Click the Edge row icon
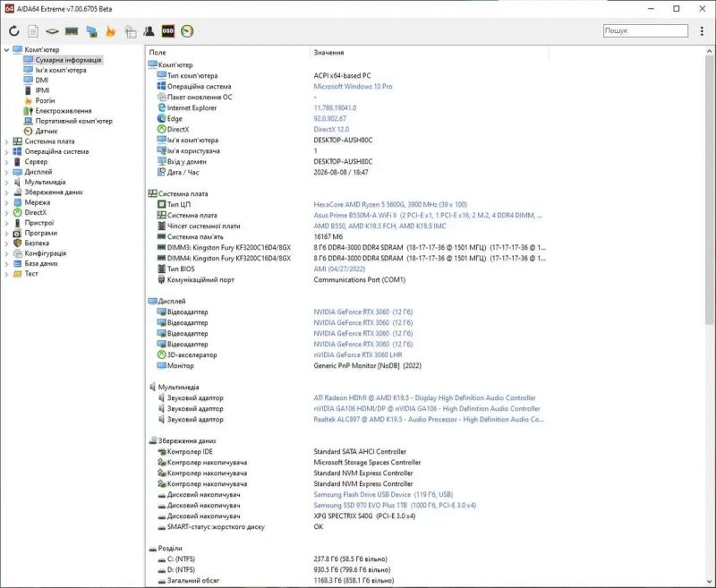Viewport: 716px width, 588px height. [x=162, y=118]
